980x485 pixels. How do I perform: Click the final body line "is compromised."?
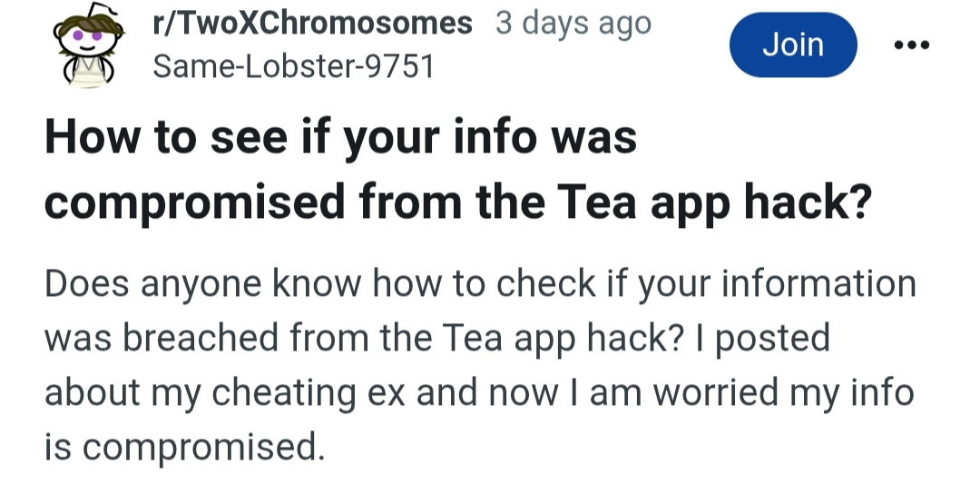(x=185, y=448)
